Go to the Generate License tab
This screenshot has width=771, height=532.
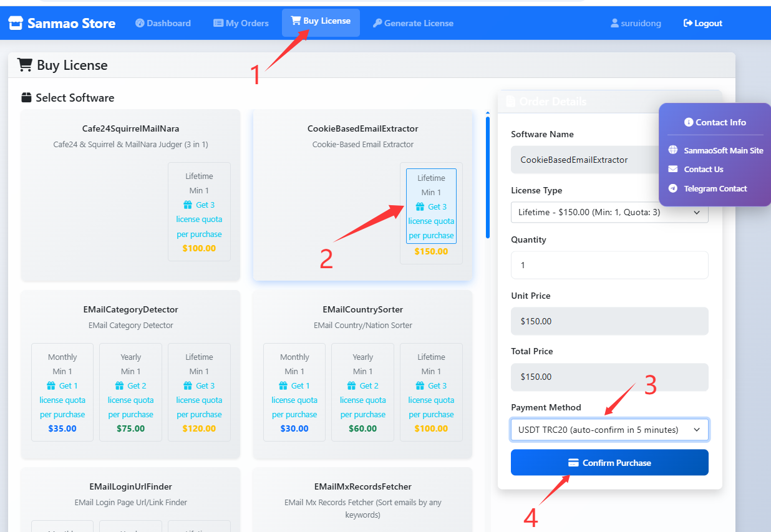click(x=412, y=23)
